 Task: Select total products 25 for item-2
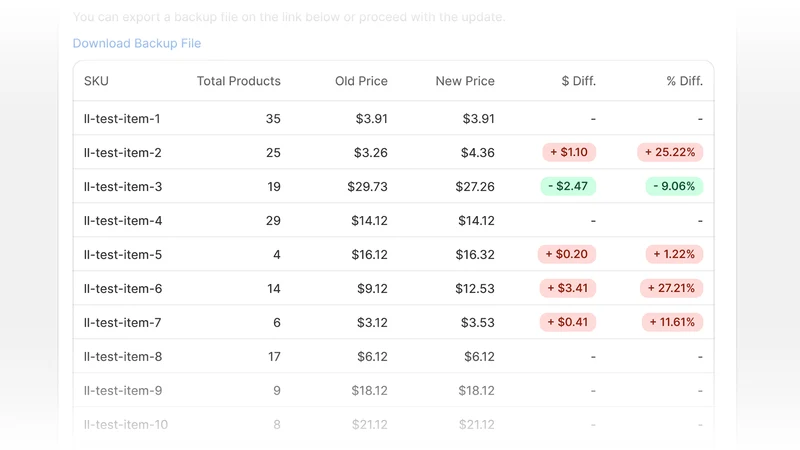point(273,153)
